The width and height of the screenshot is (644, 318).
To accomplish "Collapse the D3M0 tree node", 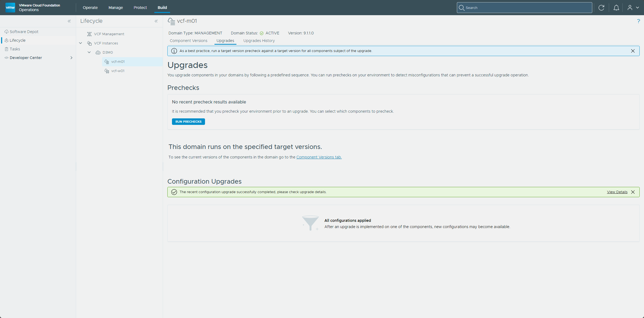I will coord(89,52).
